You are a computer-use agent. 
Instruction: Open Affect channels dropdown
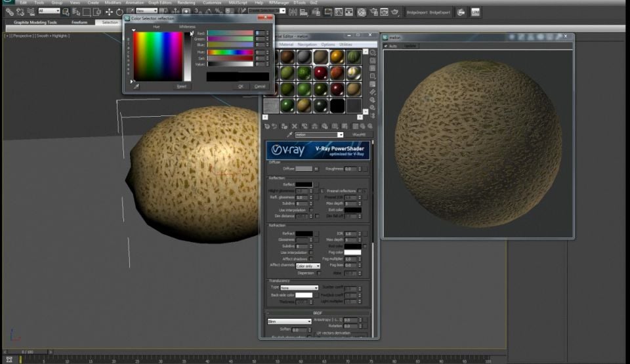(x=308, y=266)
